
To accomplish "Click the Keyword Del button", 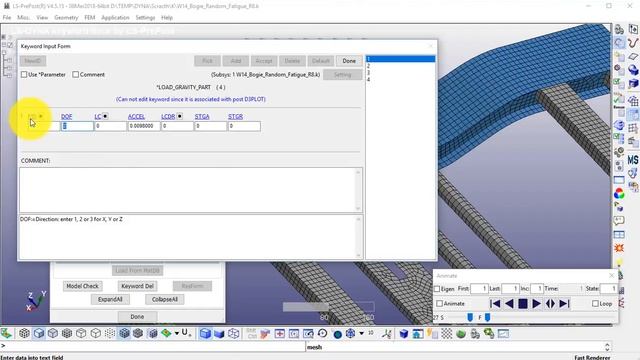I will click(138, 286).
